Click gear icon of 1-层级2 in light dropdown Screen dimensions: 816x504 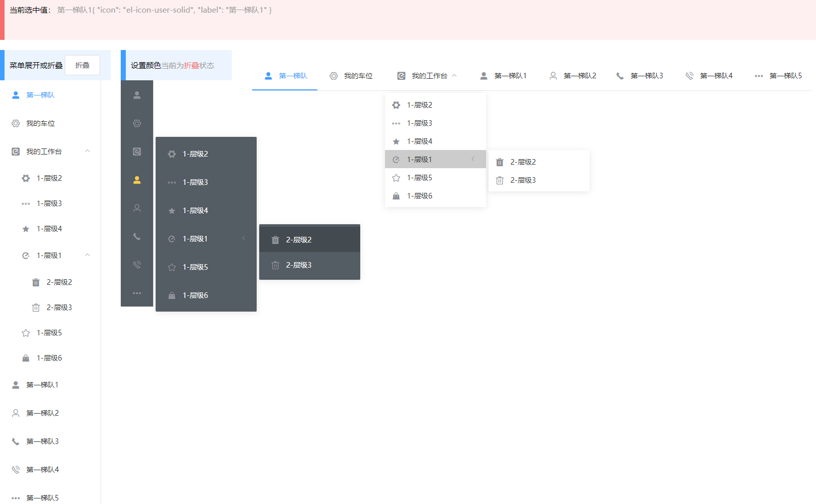396,105
